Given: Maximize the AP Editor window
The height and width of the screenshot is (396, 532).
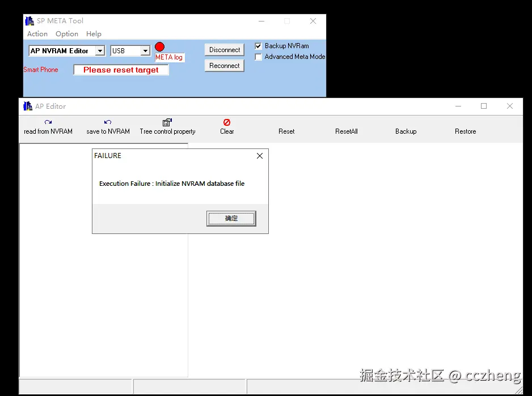Looking at the screenshot, I should 484,106.
